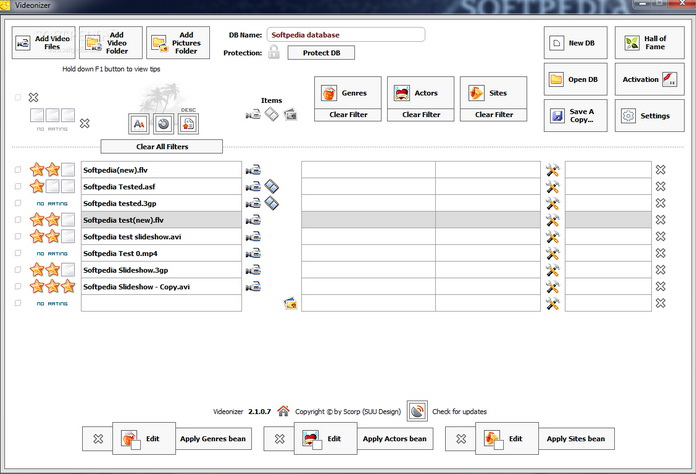Image resolution: width=696 pixels, height=474 pixels.
Task: Open the Settings panel
Action: point(649,115)
